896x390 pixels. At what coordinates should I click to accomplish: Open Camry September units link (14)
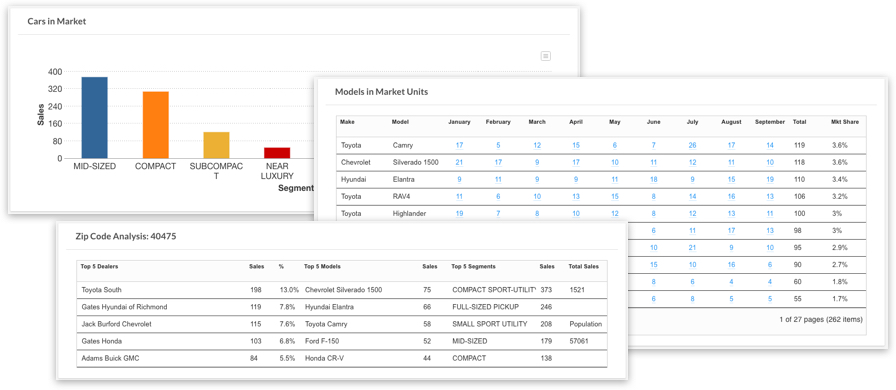(x=770, y=145)
